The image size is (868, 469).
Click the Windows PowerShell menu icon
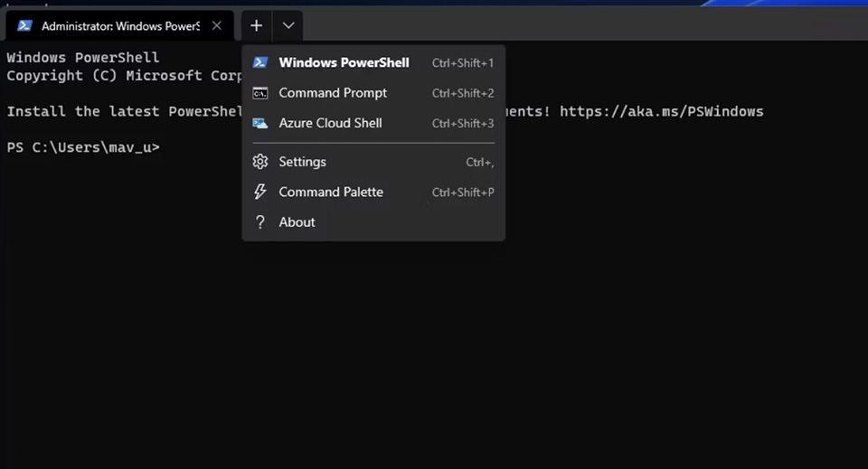point(260,62)
